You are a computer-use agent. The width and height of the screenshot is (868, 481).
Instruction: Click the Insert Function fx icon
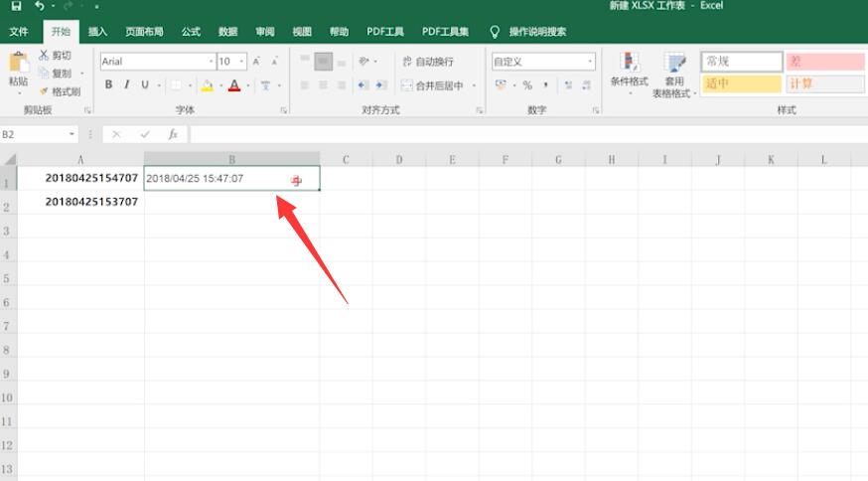click(173, 134)
